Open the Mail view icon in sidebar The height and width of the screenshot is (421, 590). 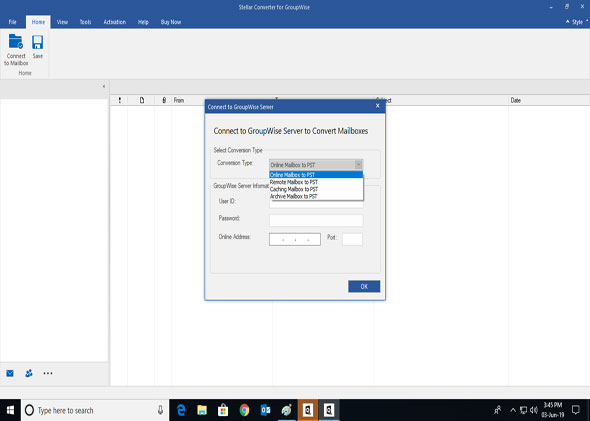tap(10, 373)
